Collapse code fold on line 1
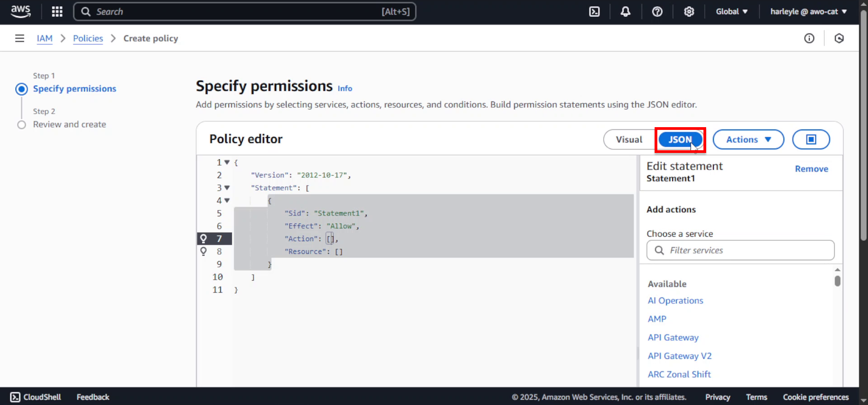 pos(227,162)
